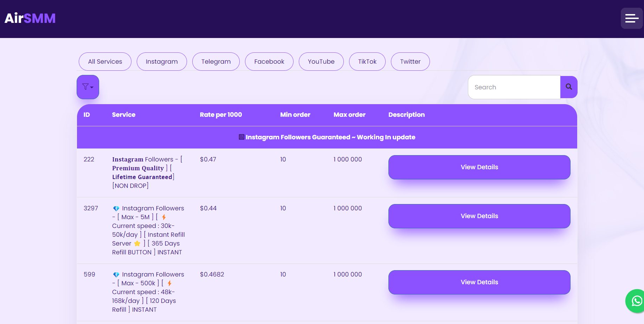Switch to the Instagram category
This screenshot has width=644, height=324.
pyautogui.click(x=162, y=62)
